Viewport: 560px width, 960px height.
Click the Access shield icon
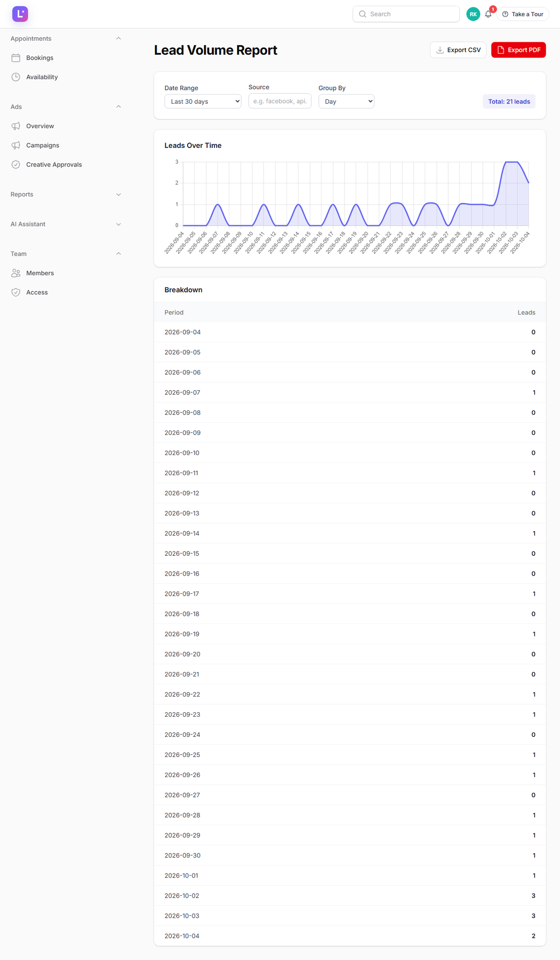click(x=16, y=292)
